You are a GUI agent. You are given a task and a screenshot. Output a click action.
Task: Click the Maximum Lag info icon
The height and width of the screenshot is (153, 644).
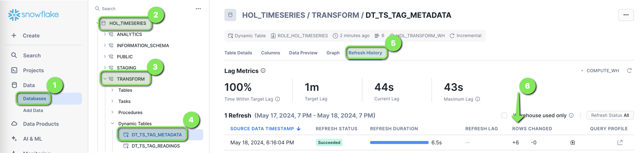[x=478, y=99]
